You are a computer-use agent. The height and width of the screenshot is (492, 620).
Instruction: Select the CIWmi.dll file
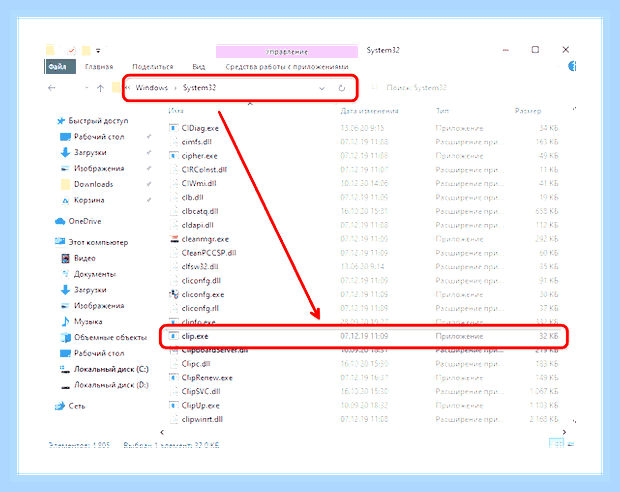pyautogui.click(x=199, y=184)
